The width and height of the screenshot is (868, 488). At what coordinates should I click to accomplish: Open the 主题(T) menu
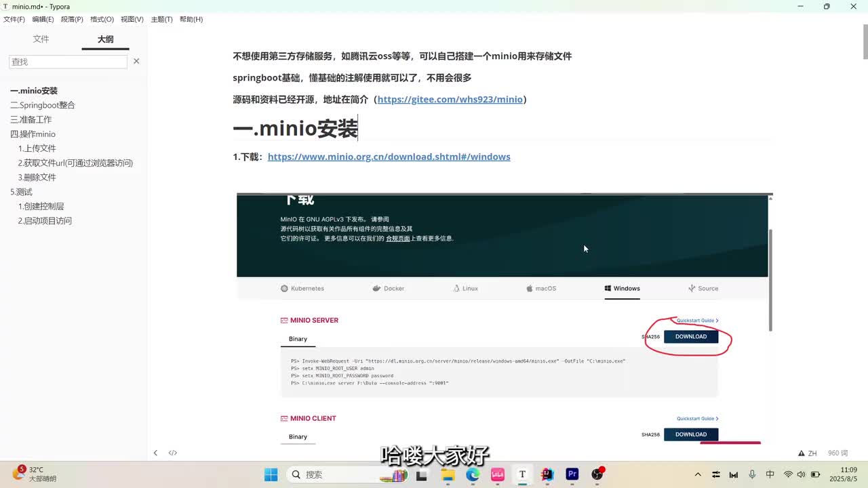point(161,19)
